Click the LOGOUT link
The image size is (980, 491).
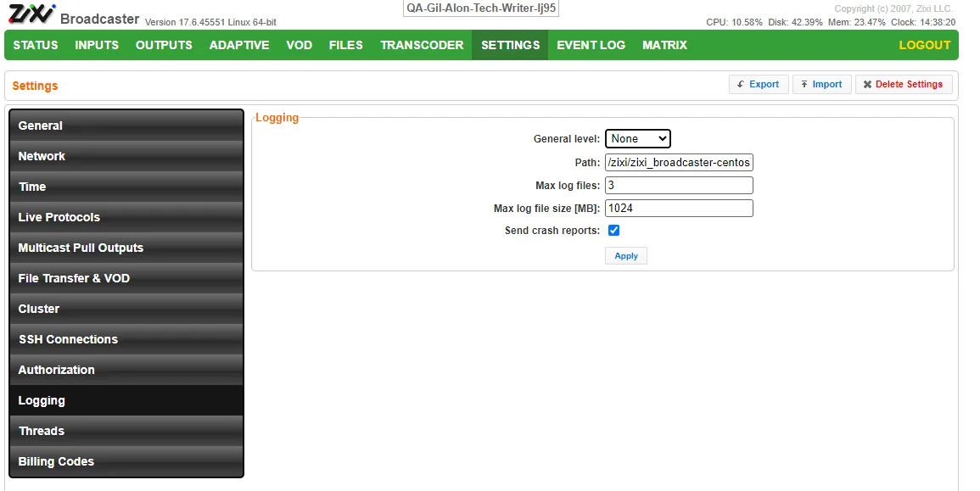tap(924, 45)
